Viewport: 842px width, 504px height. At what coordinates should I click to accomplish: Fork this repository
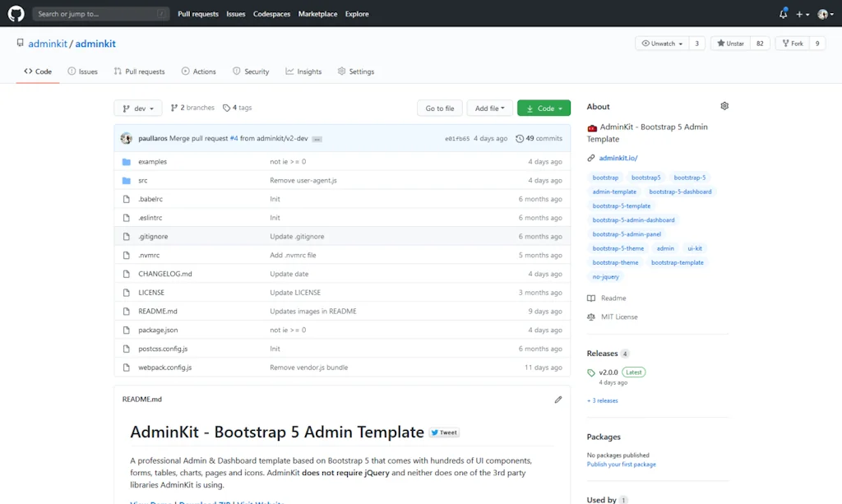coord(791,44)
